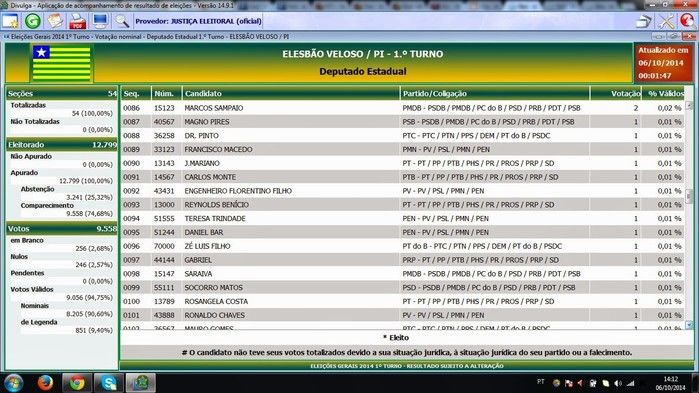
Task: Switch to Chrome in taskbar
Action: 77,383
